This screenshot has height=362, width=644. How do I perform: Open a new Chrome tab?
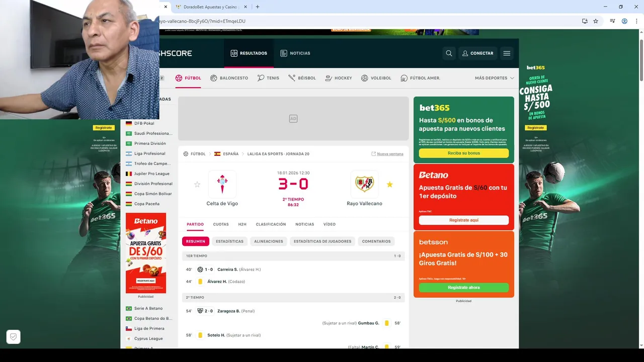[x=258, y=7]
